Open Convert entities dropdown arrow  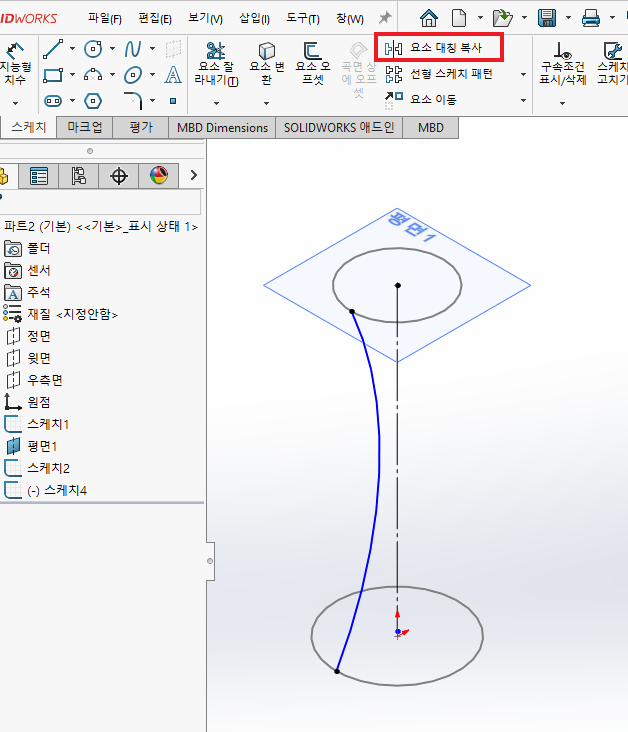coord(266,103)
